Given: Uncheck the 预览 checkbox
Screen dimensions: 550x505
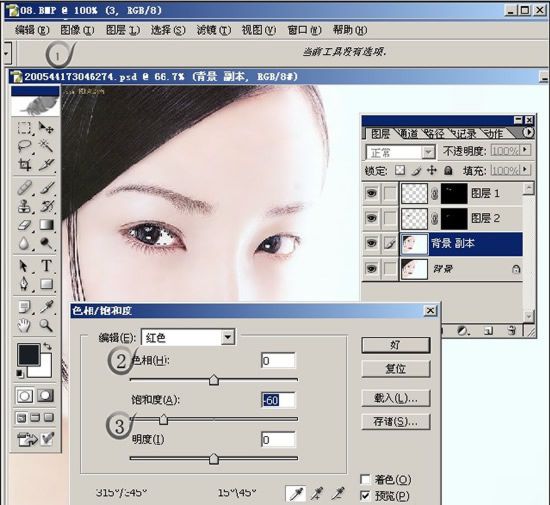Looking at the screenshot, I should (x=365, y=496).
